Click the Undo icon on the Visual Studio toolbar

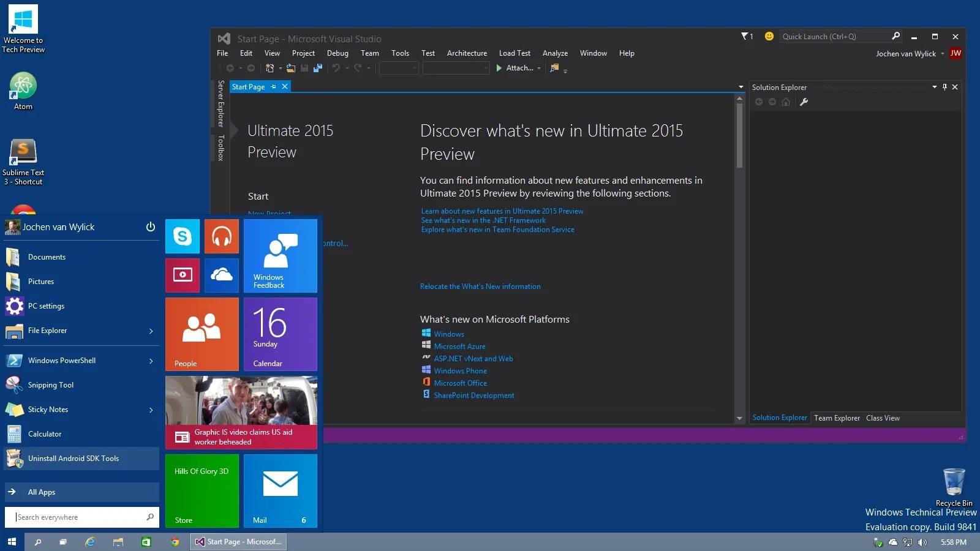[x=336, y=69]
